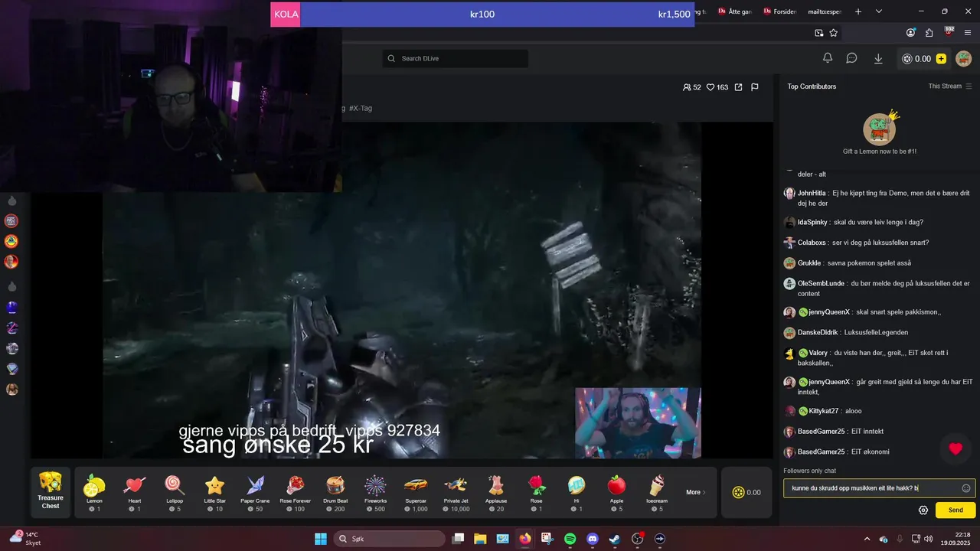Open Spotify from the taskbar

pyautogui.click(x=570, y=539)
